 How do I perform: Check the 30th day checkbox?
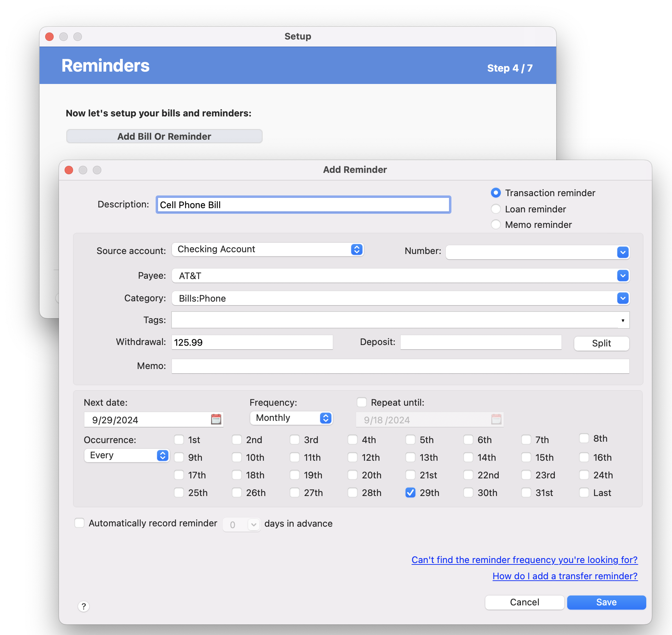tap(468, 492)
